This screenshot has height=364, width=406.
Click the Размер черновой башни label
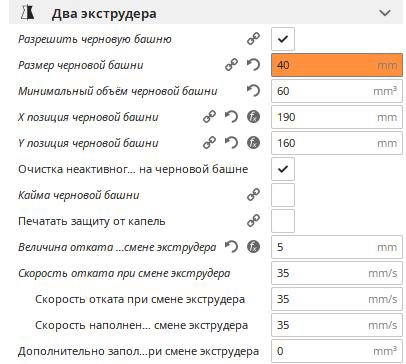[81, 65]
